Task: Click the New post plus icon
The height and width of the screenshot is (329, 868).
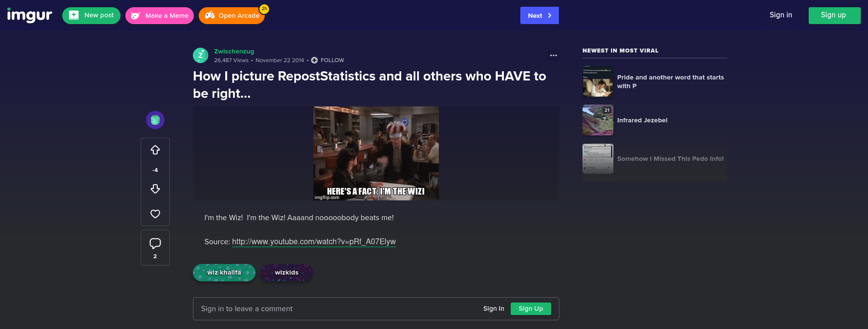Action: 74,15
